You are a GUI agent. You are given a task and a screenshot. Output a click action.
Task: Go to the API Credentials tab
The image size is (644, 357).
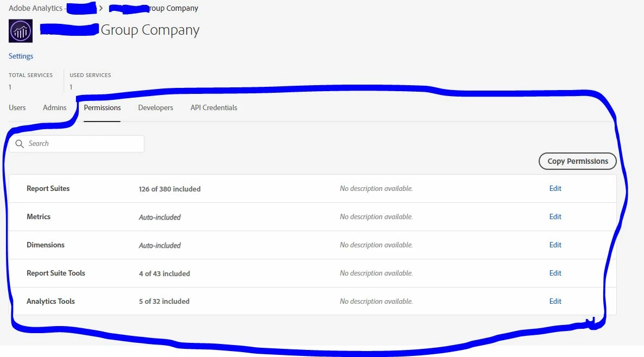[x=214, y=107]
